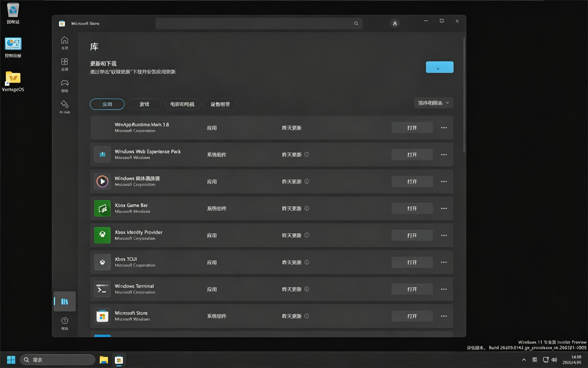The width and height of the screenshot is (588, 368).
Task: Open the Windows Start menu
Action: 11,360
